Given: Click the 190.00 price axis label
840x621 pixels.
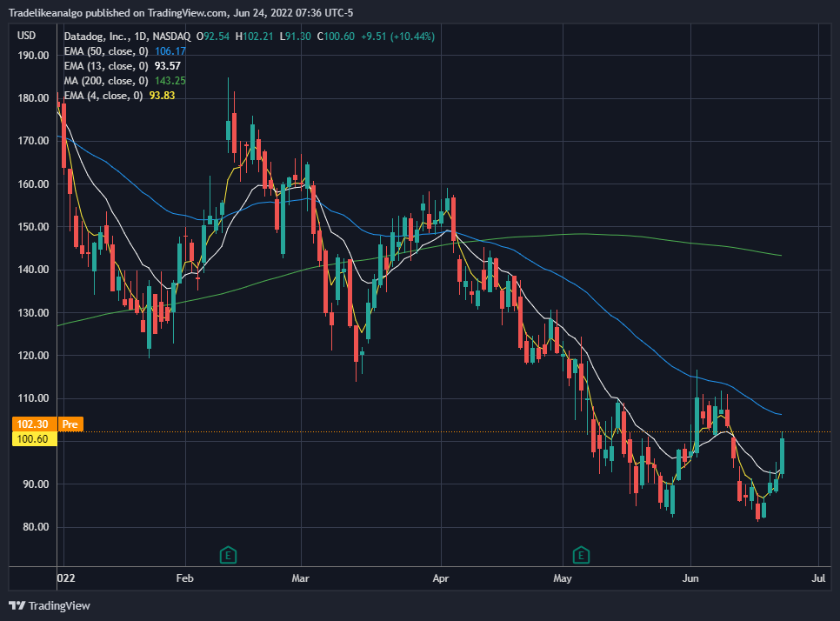Looking at the screenshot, I should [33, 55].
